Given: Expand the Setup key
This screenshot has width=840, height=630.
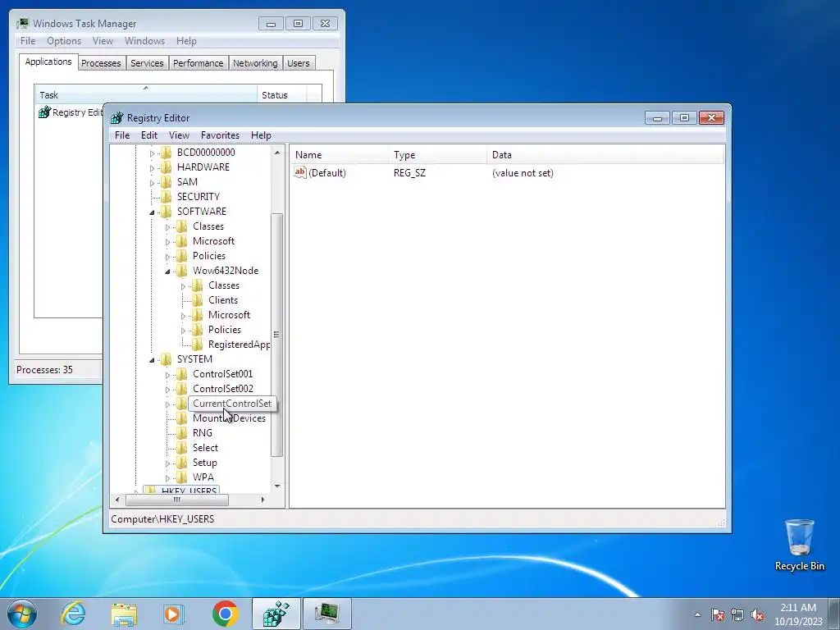Looking at the screenshot, I should pyautogui.click(x=167, y=463).
